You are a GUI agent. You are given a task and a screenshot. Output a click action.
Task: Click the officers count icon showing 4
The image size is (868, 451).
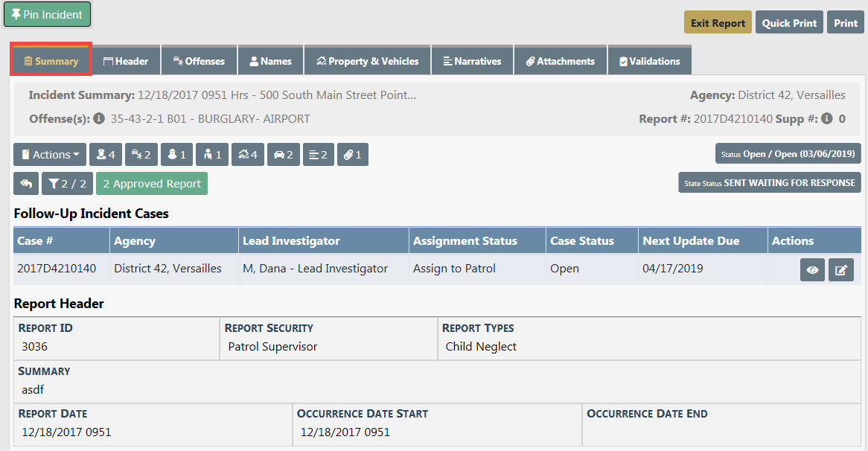coord(106,155)
